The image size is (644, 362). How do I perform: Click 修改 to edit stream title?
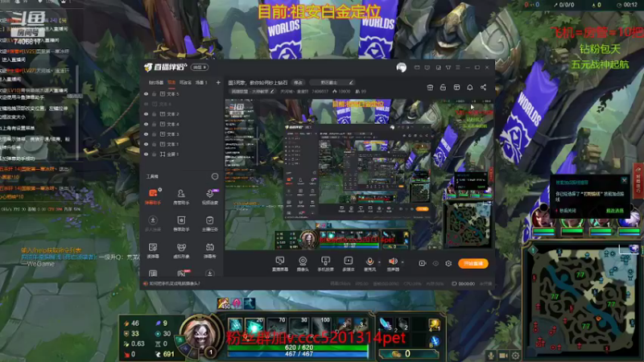click(298, 83)
